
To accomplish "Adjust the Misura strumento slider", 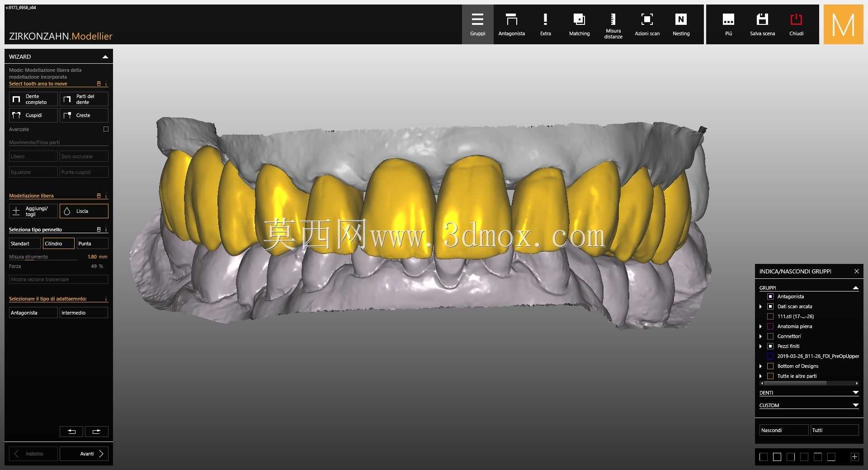I will [x=43, y=260].
